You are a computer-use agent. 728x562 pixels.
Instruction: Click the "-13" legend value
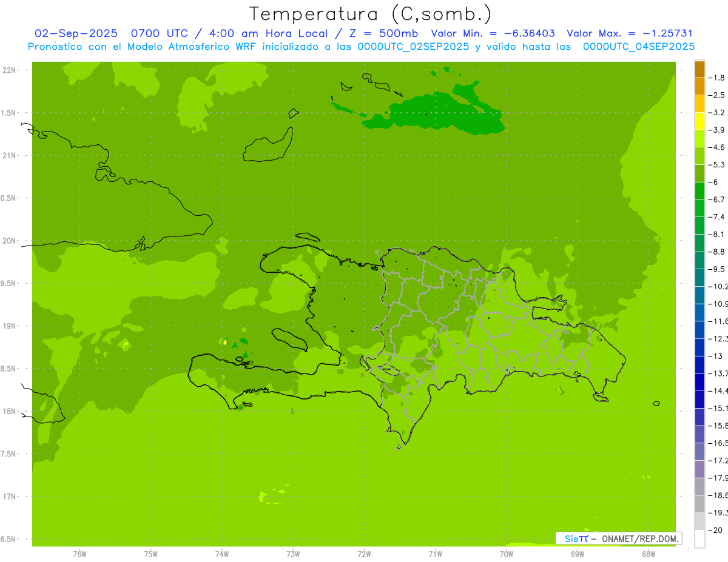pyautogui.click(x=715, y=356)
